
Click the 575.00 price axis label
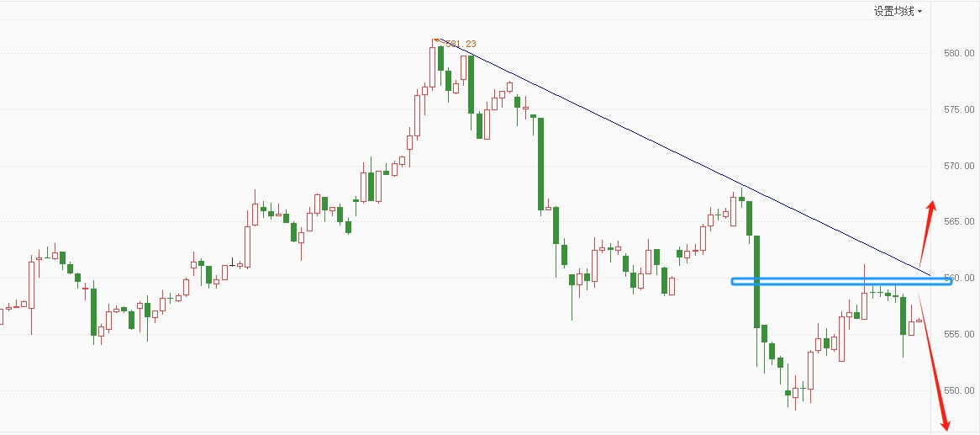[x=959, y=109]
